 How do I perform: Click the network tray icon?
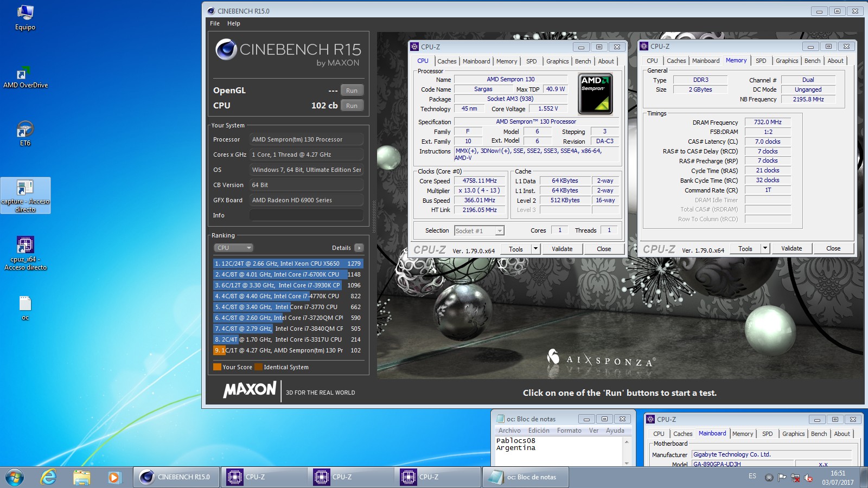click(795, 478)
